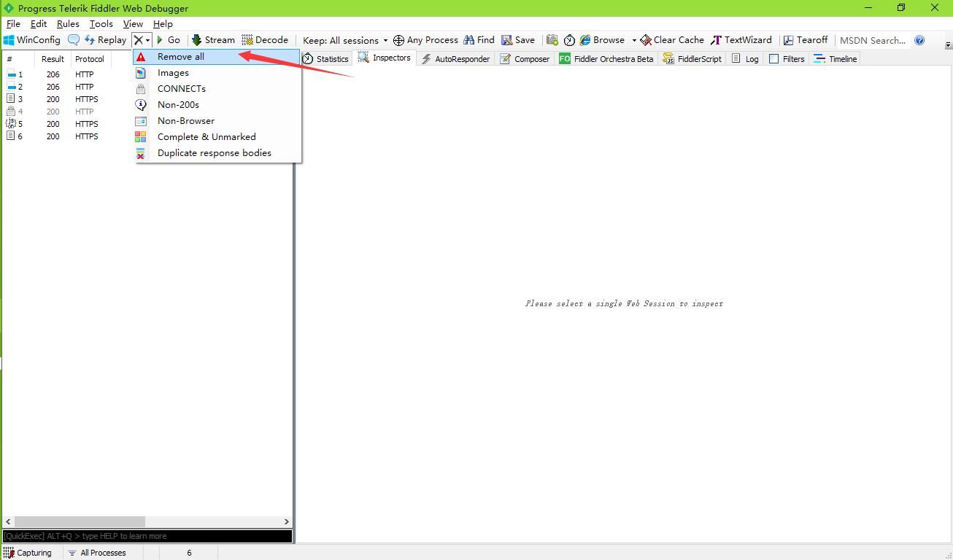Click the Any Process target icon
Viewport: 953px width, 560px height.
[x=398, y=40]
